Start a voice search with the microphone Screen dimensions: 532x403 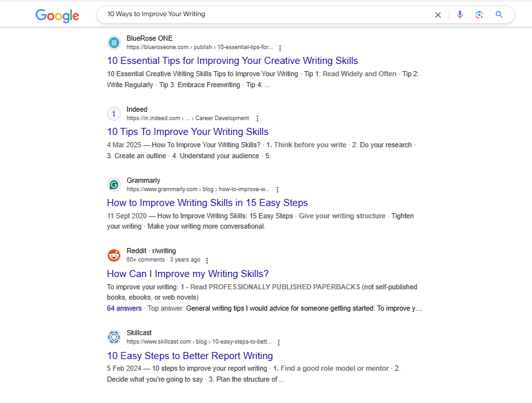tap(460, 15)
